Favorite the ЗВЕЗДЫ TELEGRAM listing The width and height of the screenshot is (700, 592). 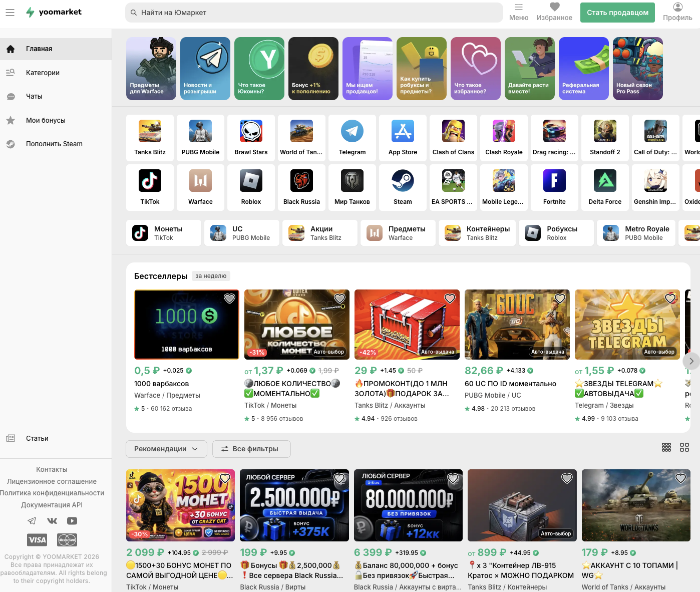[670, 299]
